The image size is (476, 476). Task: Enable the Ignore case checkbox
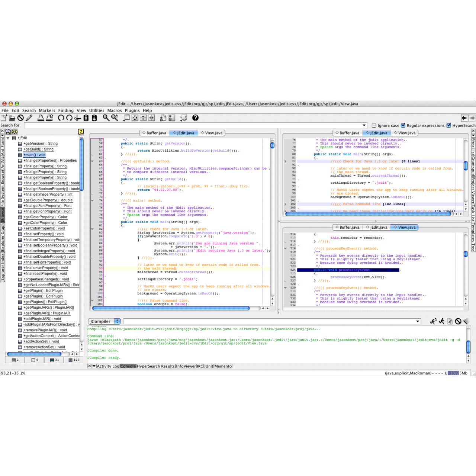tap(374, 126)
